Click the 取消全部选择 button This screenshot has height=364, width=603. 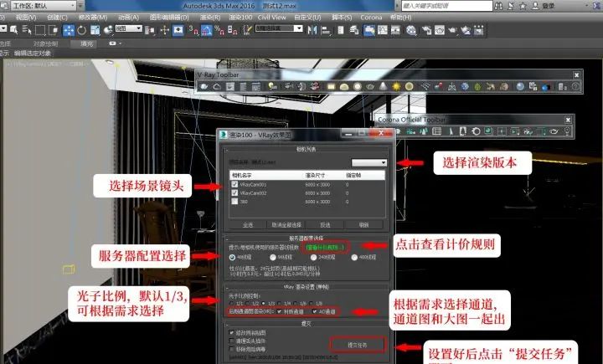click(x=286, y=224)
